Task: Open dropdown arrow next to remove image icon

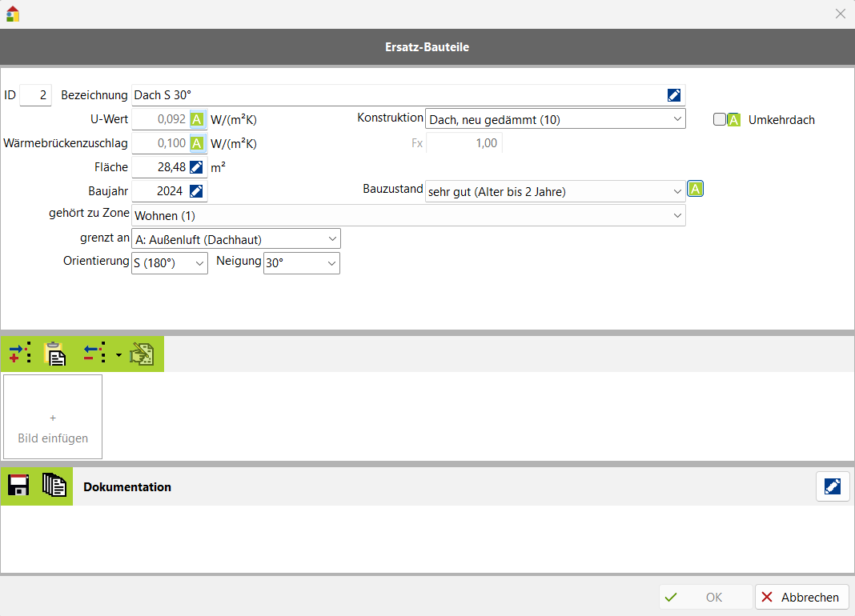Action: point(119,354)
